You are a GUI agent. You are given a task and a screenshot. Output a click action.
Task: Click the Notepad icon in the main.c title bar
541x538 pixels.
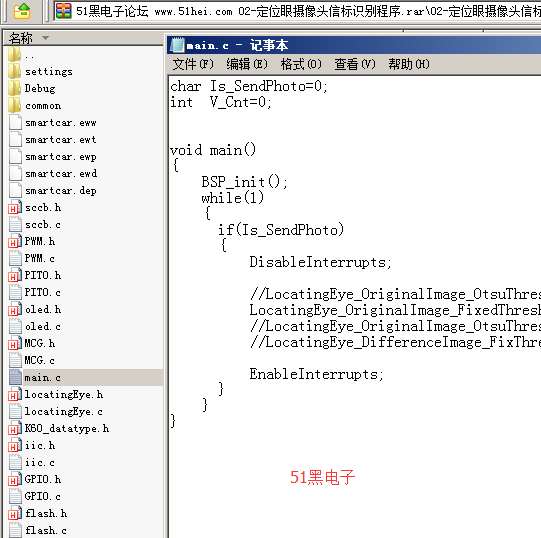178,45
